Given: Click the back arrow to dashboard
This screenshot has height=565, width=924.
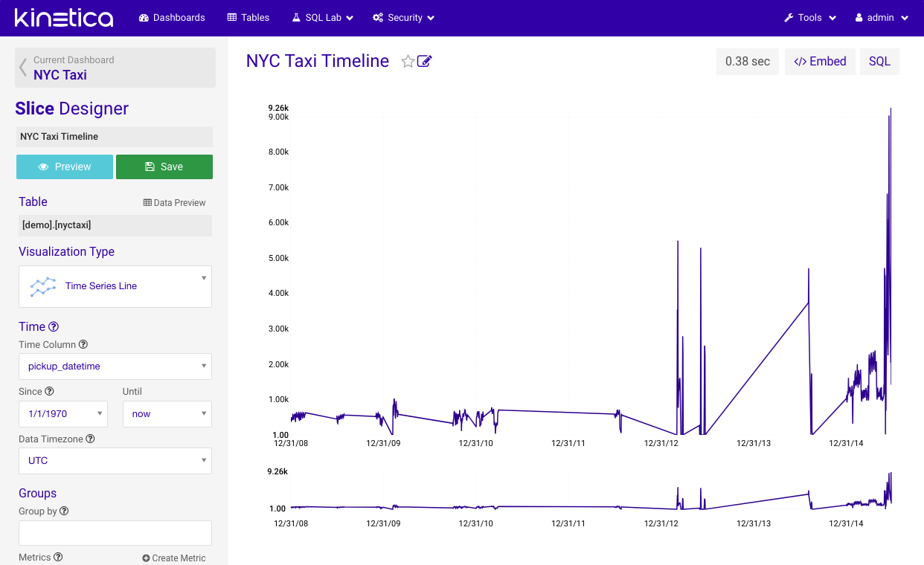Looking at the screenshot, I should pyautogui.click(x=23, y=68).
